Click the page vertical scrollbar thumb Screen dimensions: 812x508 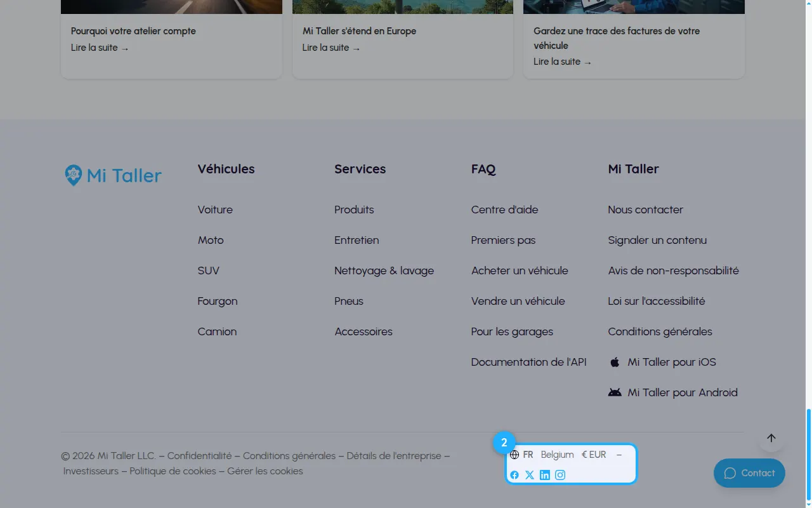[x=808, y=454]
